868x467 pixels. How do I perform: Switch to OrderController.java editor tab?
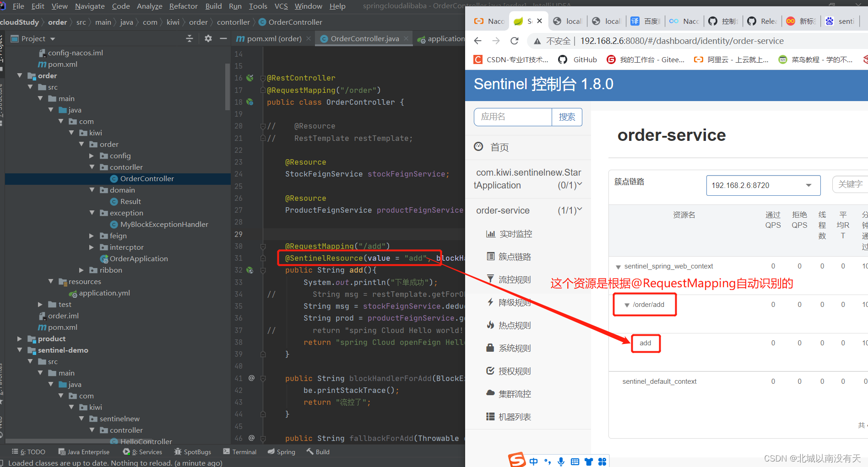364,38
